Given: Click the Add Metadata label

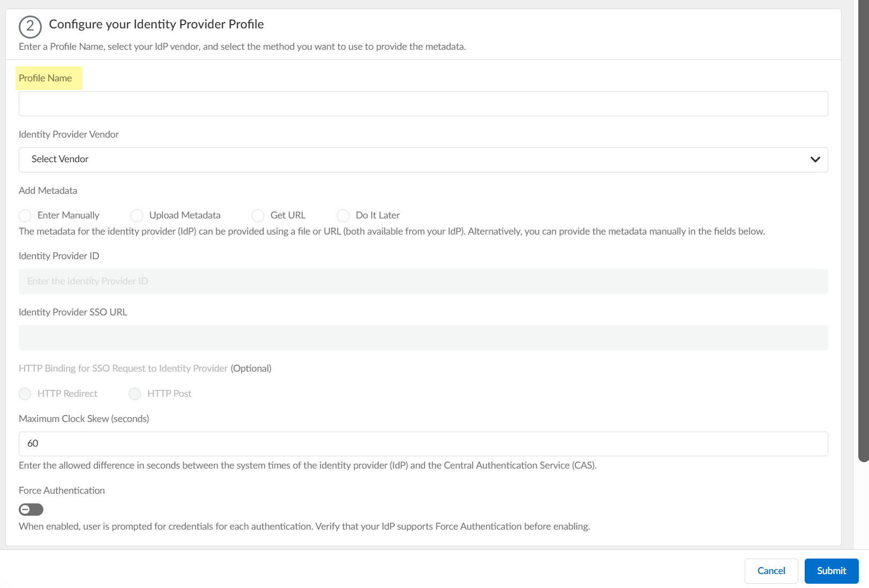Looking at the screenshot, I should 48,191.
